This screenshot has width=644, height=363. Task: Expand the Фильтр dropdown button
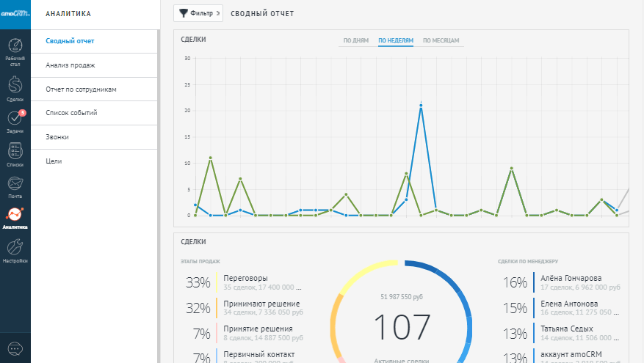click(197, 13)
